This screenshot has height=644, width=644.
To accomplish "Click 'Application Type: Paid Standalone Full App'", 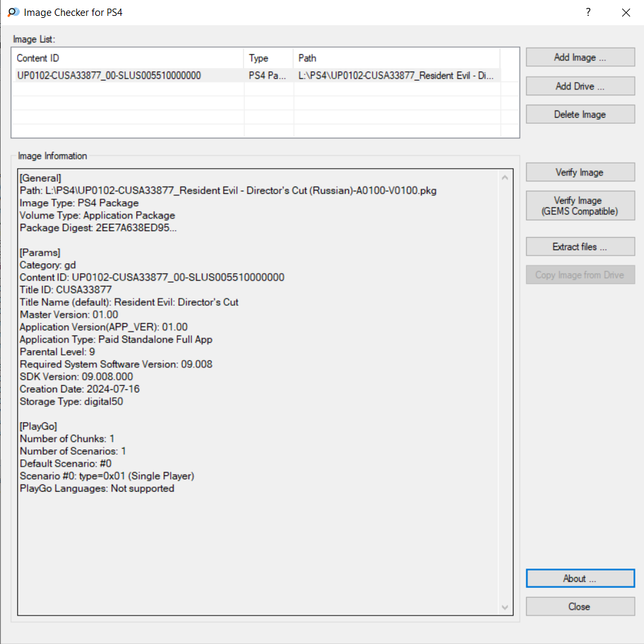I will point(116,340).
